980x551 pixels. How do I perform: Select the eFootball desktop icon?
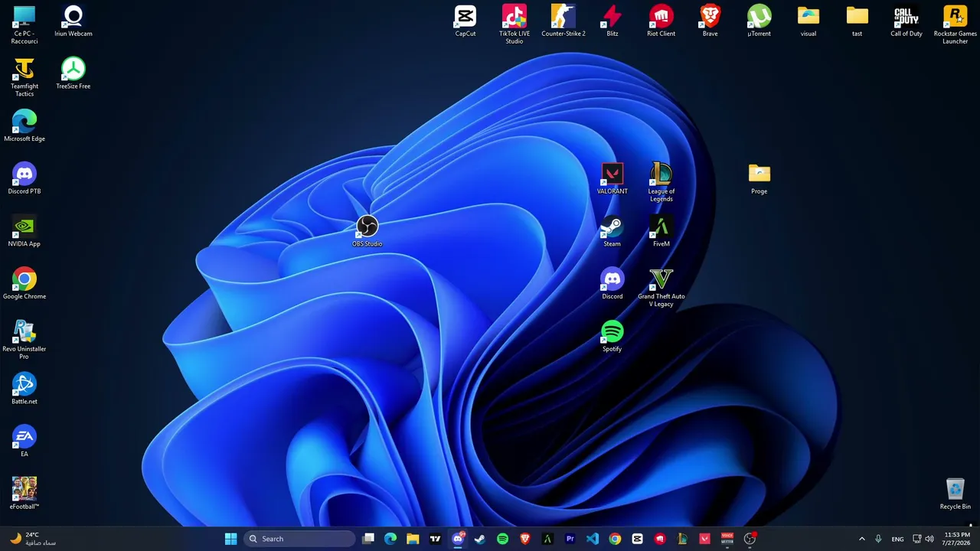coord(24,494)
